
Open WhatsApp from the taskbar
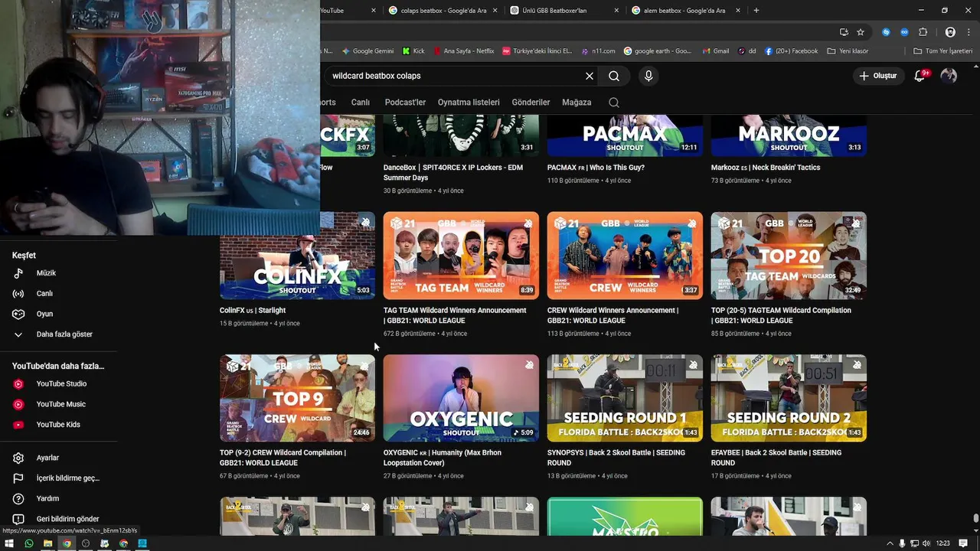click(x=29, y=543)
